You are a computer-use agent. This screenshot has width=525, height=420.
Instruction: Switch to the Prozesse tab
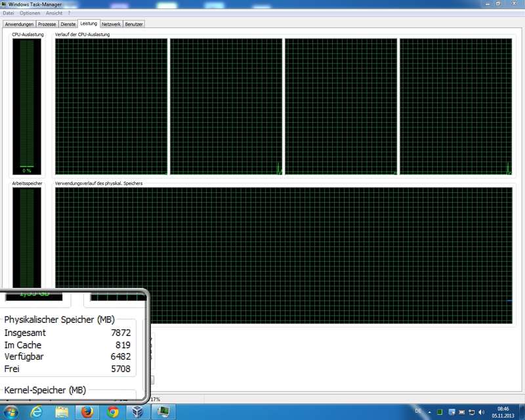click(x=47, y=24)
